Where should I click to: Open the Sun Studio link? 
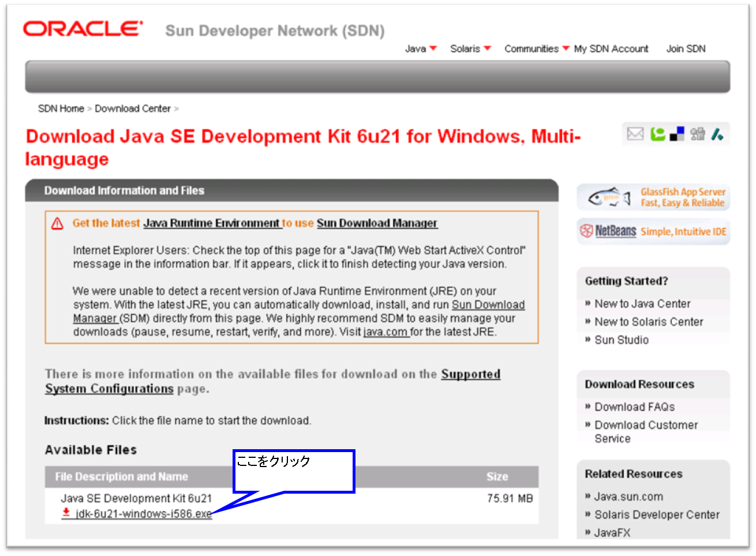(622, 340)
